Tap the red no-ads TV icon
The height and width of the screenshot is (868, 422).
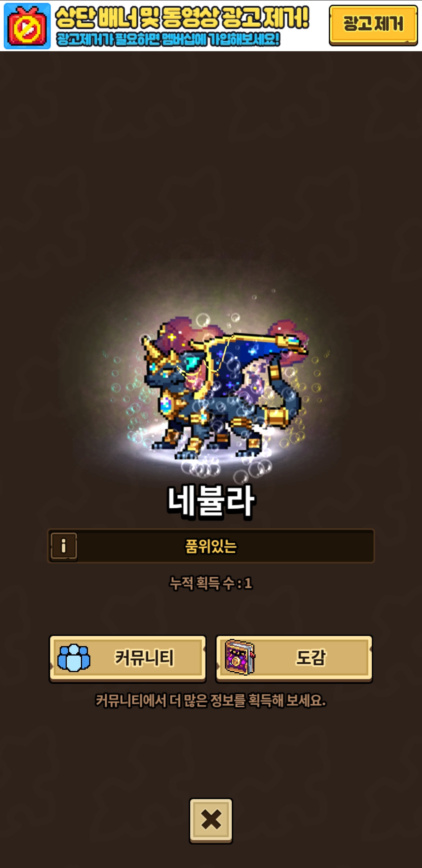click(x=27, y=26)
